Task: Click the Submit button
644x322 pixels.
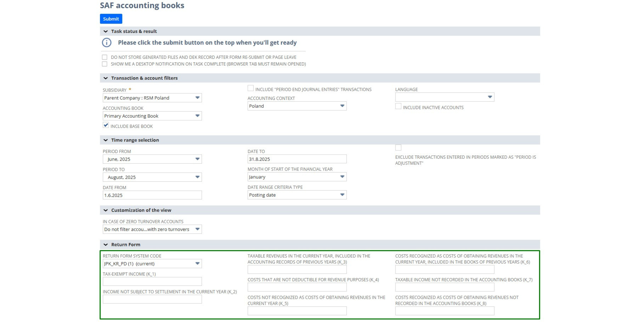Action: coord(111,19)
